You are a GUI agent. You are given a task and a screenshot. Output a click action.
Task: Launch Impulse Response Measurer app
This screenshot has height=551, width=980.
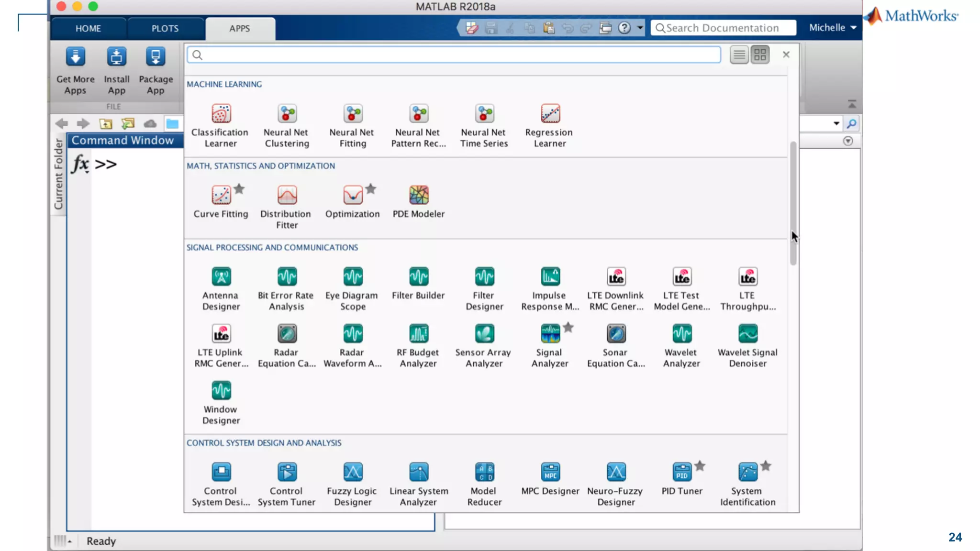(550, 288)
